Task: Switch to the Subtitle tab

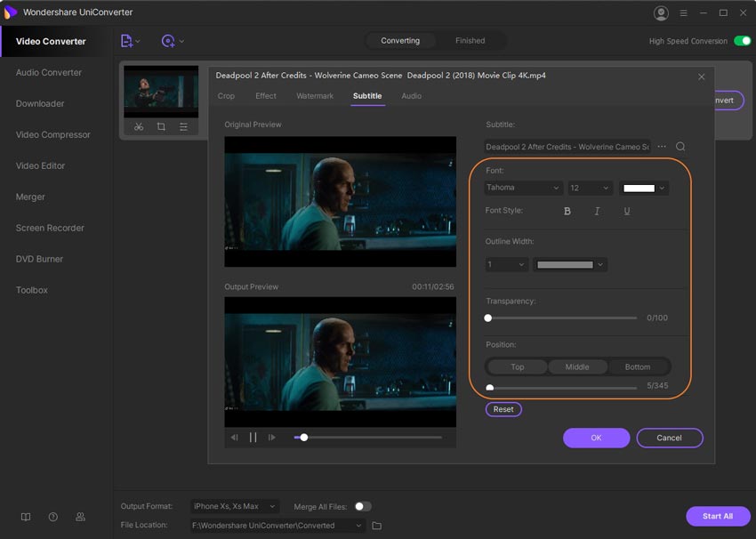Action: [367, 96]
